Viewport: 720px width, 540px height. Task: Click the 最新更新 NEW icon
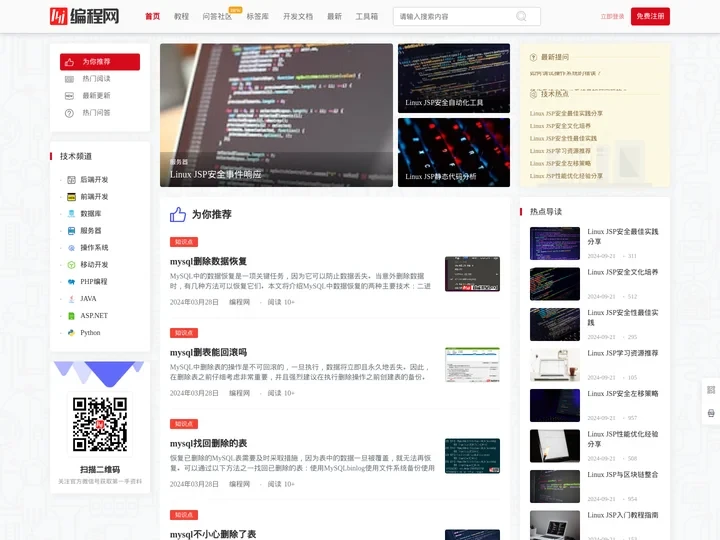pyautogui.click(x=69, y=96)
